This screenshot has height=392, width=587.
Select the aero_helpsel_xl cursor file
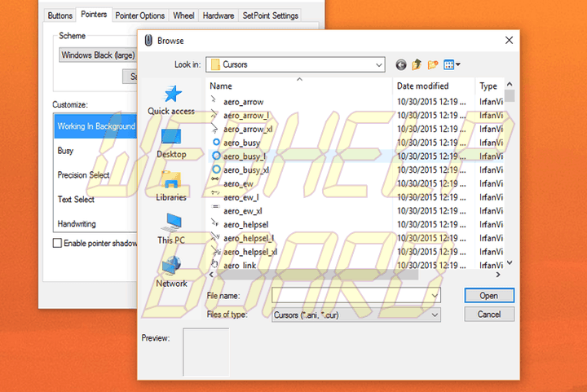pos(250,252)
